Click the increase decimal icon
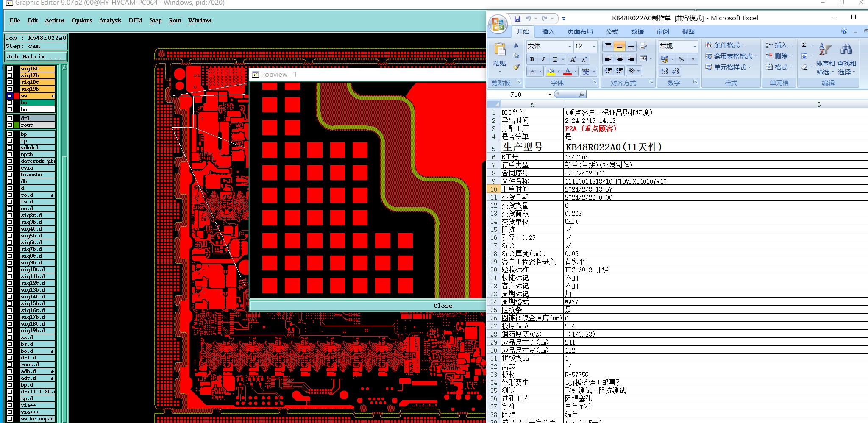The image size is (868, 423). point(665,71)
